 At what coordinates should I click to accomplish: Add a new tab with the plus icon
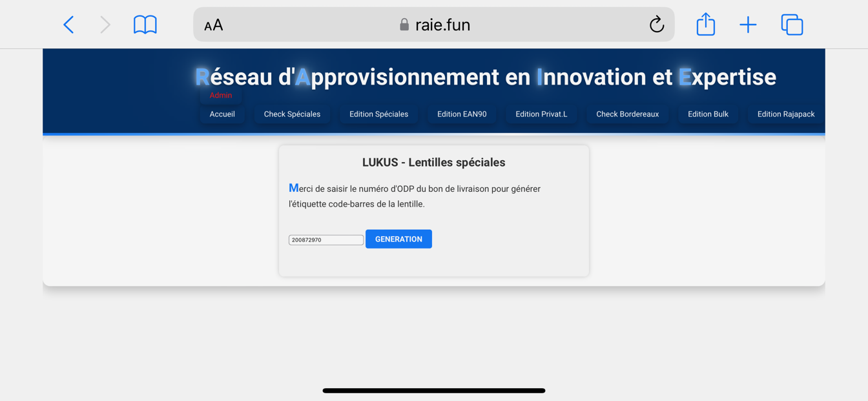(x=748, y=25)
